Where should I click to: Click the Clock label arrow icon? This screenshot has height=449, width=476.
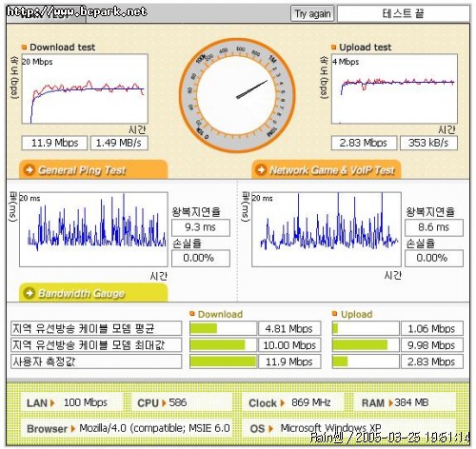tap(282, 403)
